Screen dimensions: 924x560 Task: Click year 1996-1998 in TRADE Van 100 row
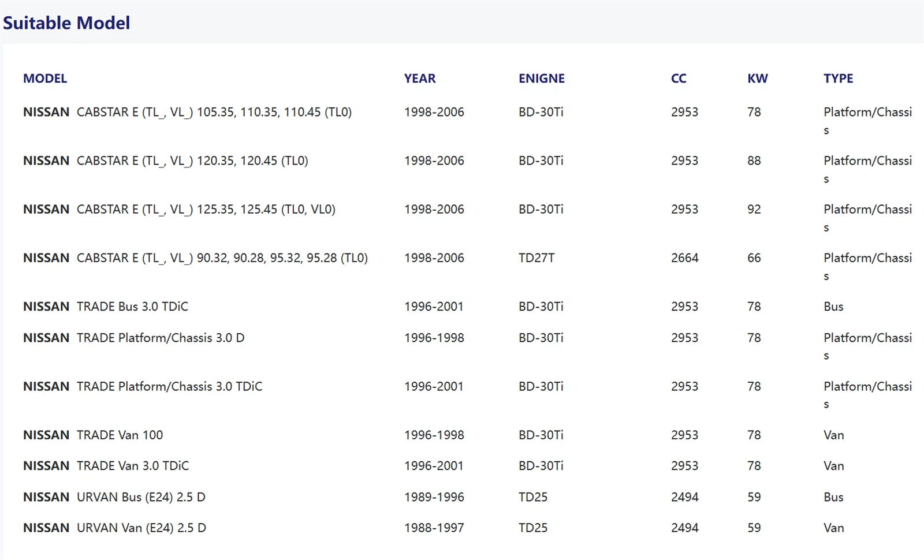pos(434,435)
